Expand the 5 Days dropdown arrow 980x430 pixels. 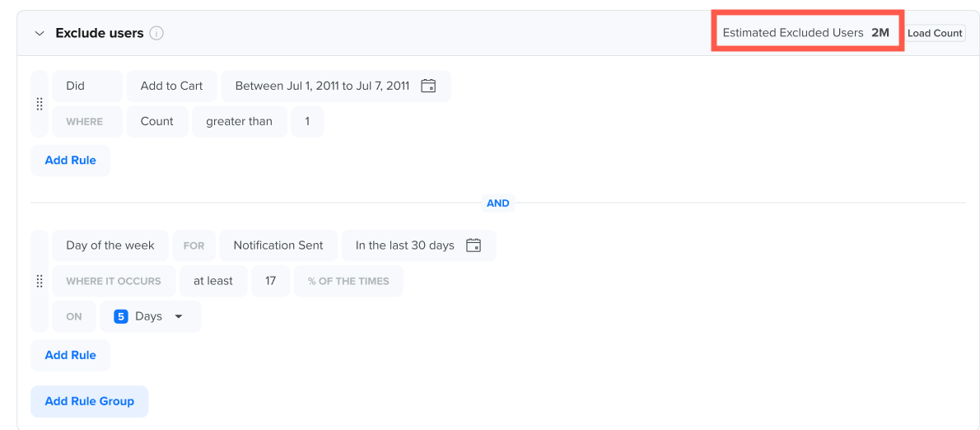click(x=178, y=317)
